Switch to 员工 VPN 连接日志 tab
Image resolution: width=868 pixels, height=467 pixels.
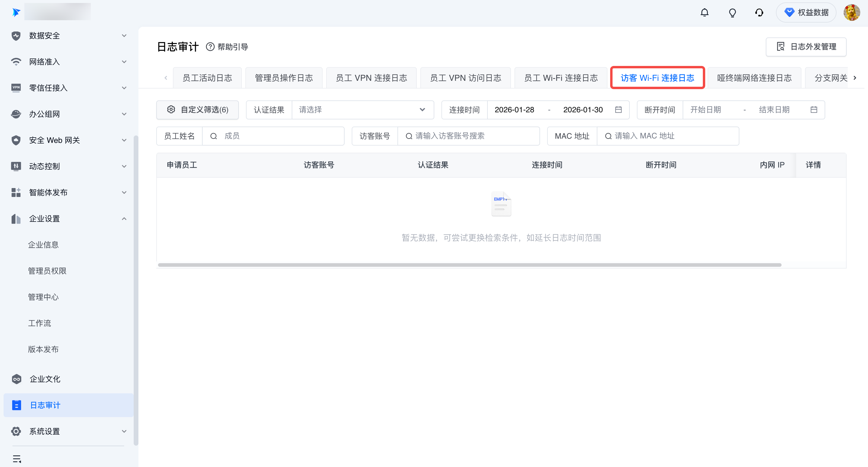pos(371,78)
